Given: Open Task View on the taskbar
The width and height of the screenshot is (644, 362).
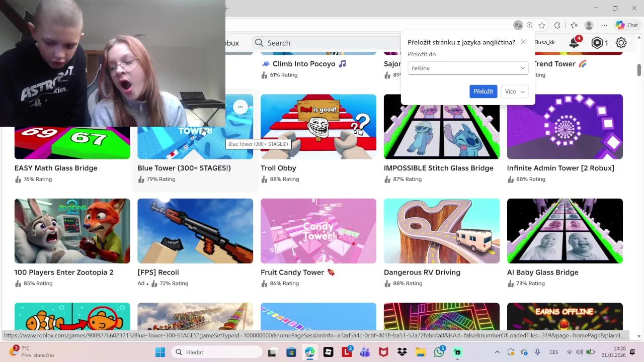Looking at the screenshot, I should pyautogui.click(x=272, y=352).
